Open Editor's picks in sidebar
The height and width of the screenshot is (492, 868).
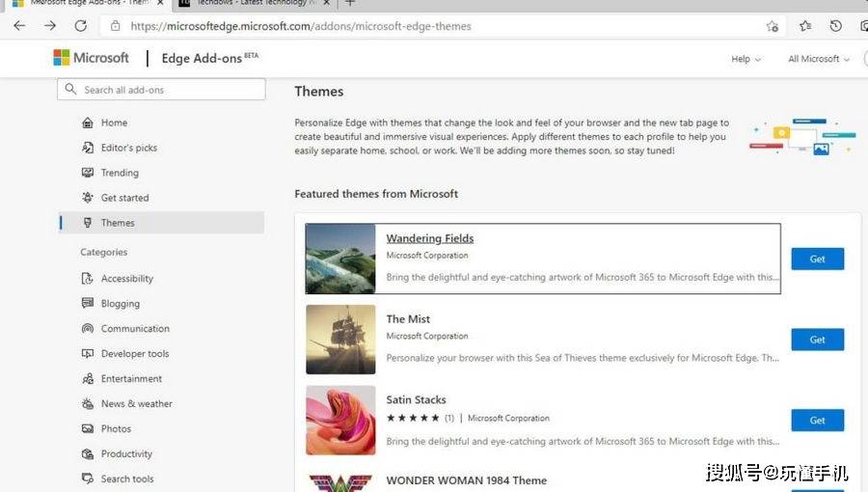click(x=129, y=148)
